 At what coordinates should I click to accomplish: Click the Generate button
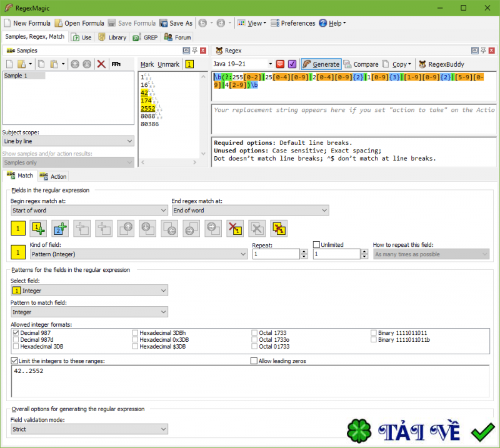tap(321, 64)
